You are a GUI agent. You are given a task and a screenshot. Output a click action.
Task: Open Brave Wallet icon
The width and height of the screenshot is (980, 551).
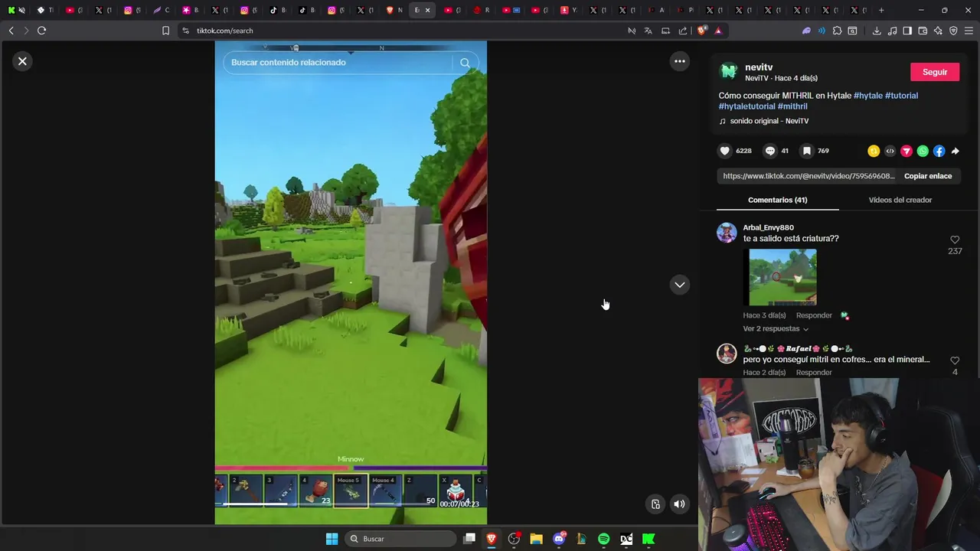[923, 31]
